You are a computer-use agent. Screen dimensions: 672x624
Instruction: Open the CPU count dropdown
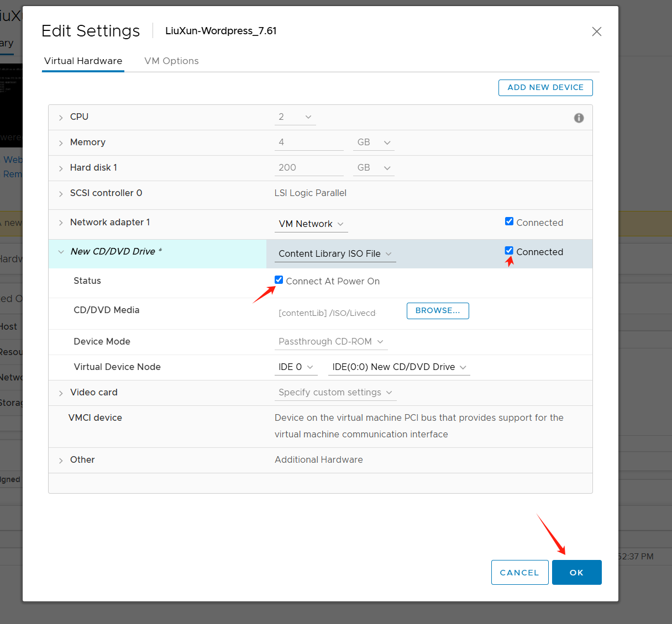[x=295, y=117]
